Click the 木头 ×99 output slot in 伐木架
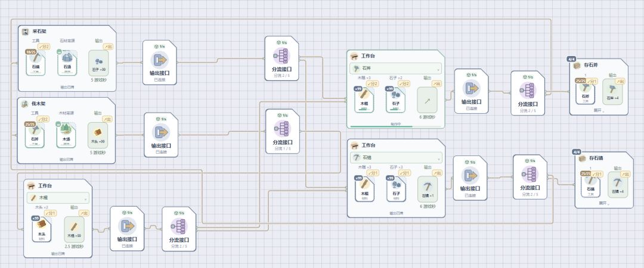 tap(98, 135)
